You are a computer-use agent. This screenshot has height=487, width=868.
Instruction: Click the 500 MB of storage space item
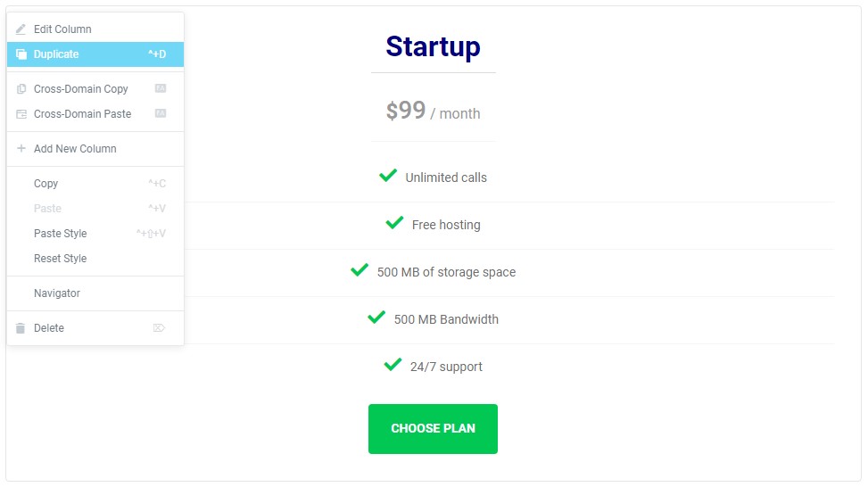pos(446,272)
